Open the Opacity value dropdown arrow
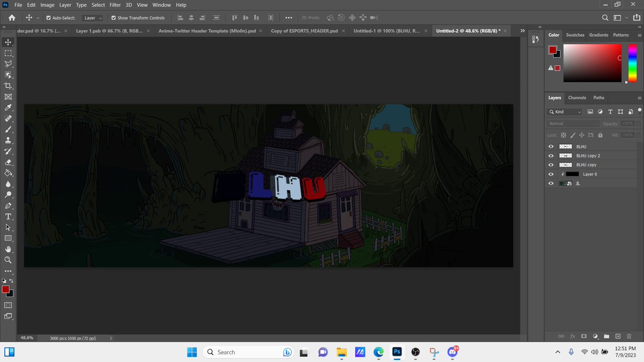 click(639, 123)
